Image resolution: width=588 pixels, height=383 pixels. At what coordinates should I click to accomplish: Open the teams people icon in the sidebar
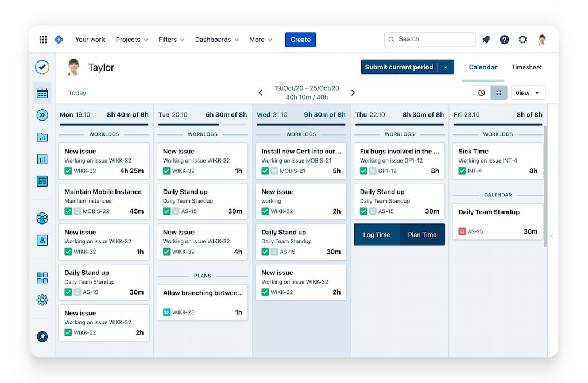[x=42, y=218]
